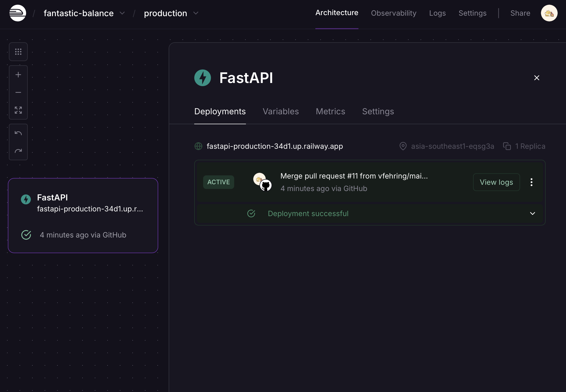Viewport: 566px width, 392px height.
Task: Click the globe icon beside domain
Action: pos(198,146)
